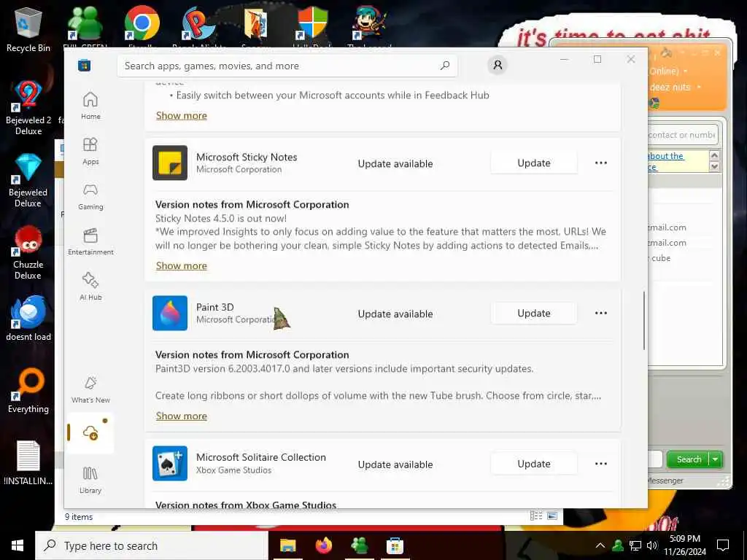The width and height of the screenshot is (747, 560).
Task: Show more Sticky Notes version notes
Action: pyautogui.click(x=182, y=265)
